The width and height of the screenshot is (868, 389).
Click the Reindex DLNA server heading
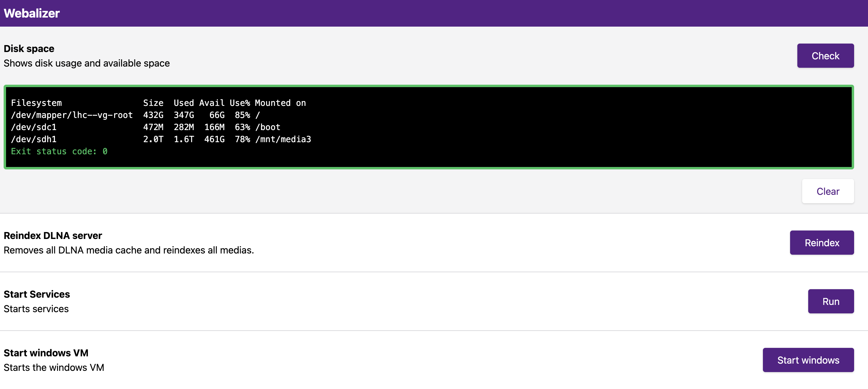pyautogui.click(x=53, y=236)
